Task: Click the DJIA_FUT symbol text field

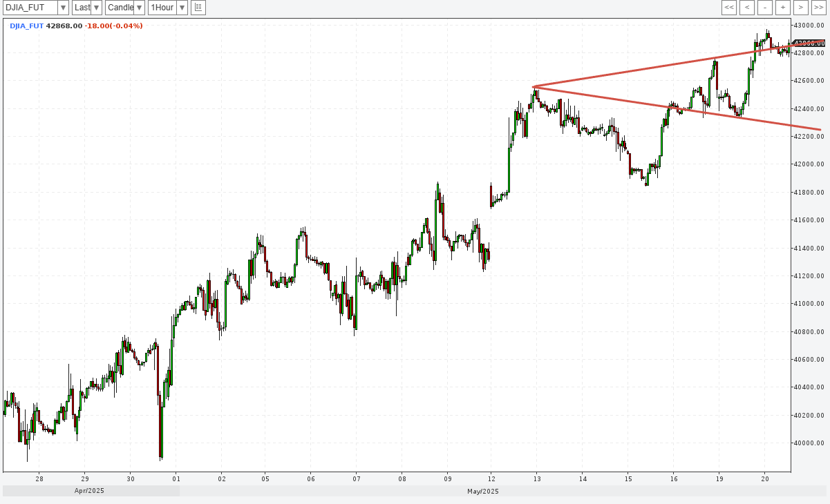Action: click(30, 8)
